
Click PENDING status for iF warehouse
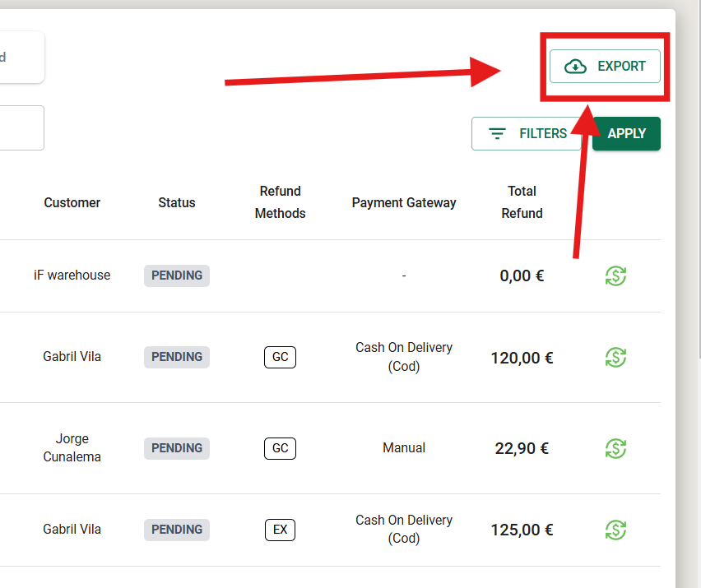(177, 275)
